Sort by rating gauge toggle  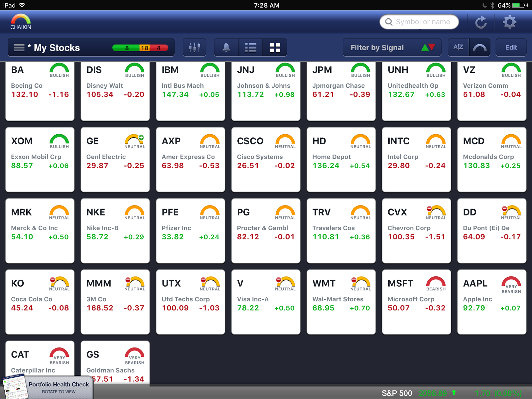point(479,48)
